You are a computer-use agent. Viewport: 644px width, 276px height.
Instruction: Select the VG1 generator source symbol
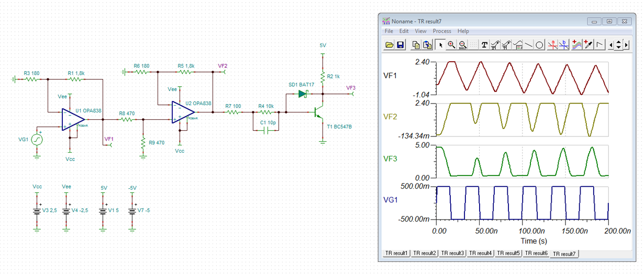37,139
